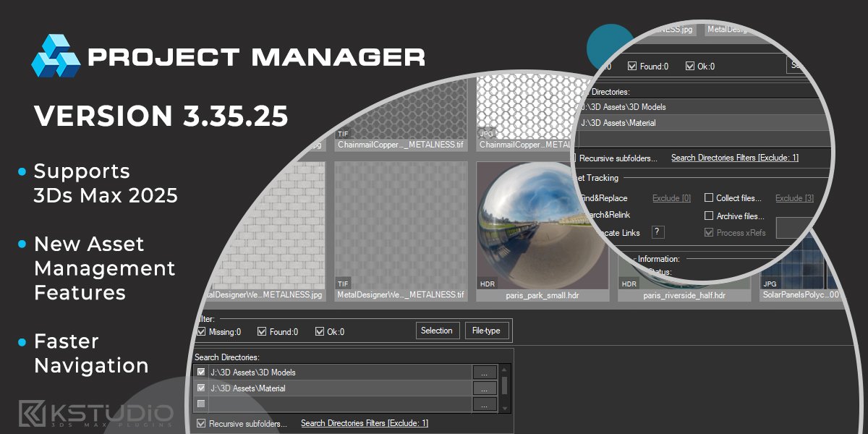Viewport: 868px width, 434px height.
Task: Toggle the Missing:0 filter checkbox
Action: (201, 332)
